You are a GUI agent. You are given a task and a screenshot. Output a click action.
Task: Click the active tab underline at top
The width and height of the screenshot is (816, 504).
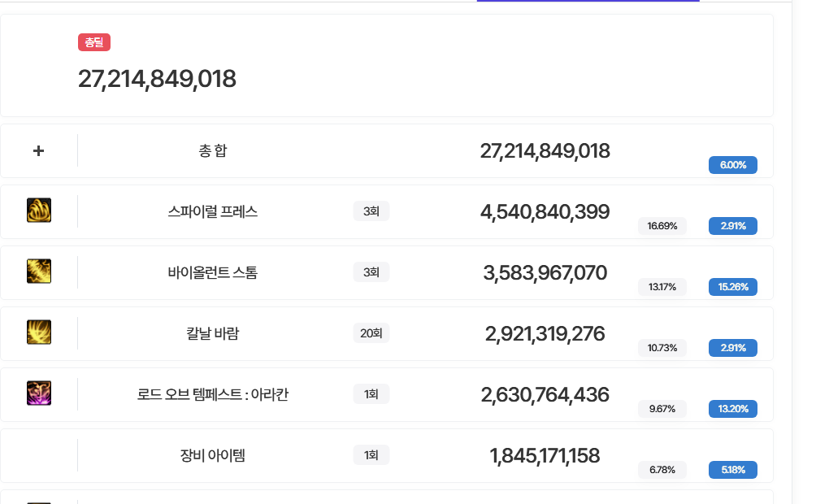[x=588, y=1]
